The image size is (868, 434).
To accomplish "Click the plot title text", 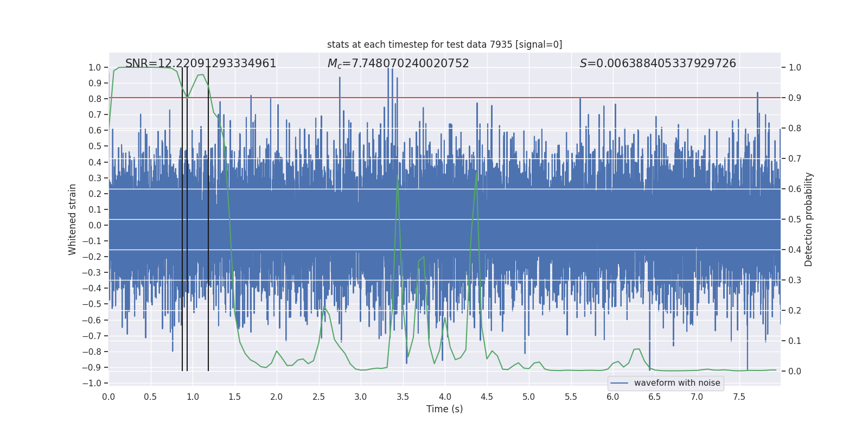I will (x=444, y=44).
